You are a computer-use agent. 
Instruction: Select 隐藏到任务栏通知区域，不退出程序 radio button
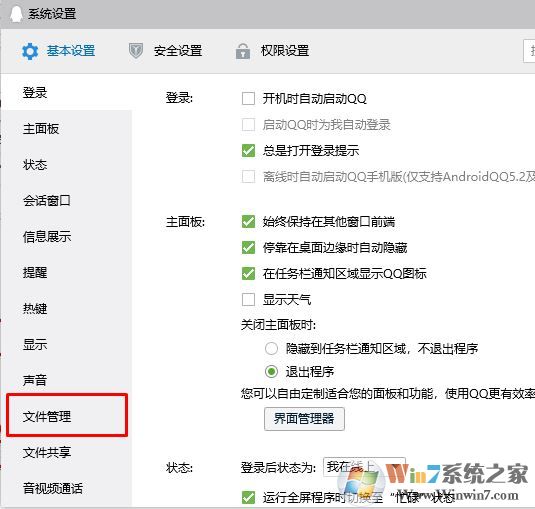click(271, 349)
